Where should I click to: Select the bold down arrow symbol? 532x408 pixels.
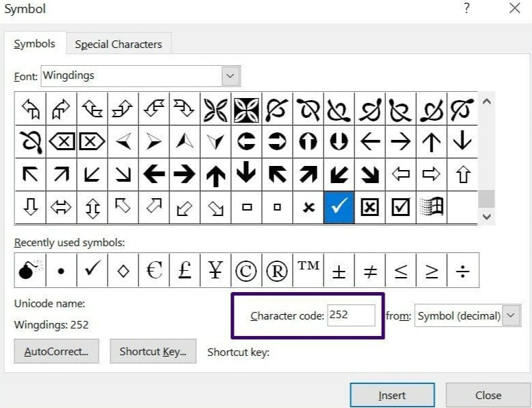(x=246, y=174)
